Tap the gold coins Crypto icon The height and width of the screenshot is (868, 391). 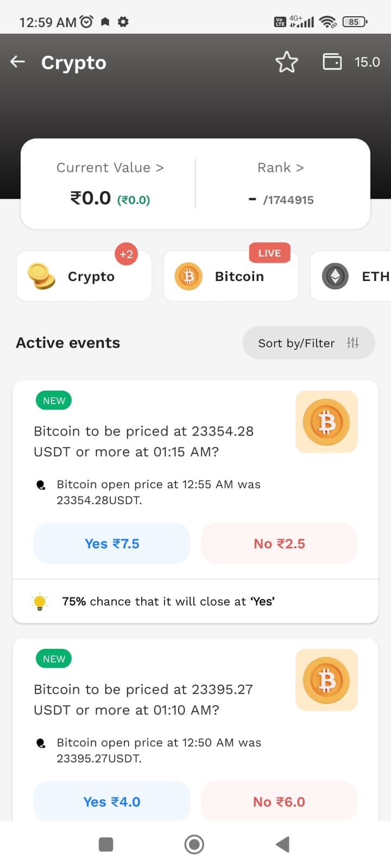(x=41, y=276)
